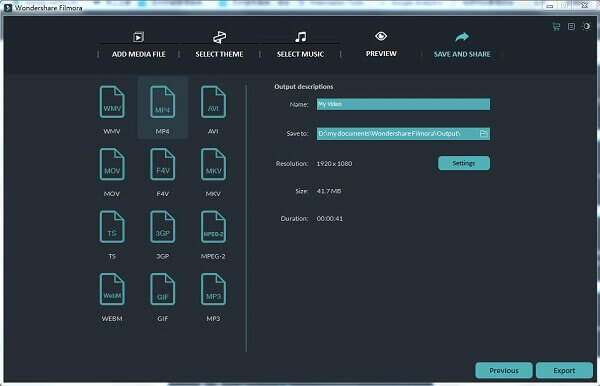Select the TS format icon

point(112,227)
